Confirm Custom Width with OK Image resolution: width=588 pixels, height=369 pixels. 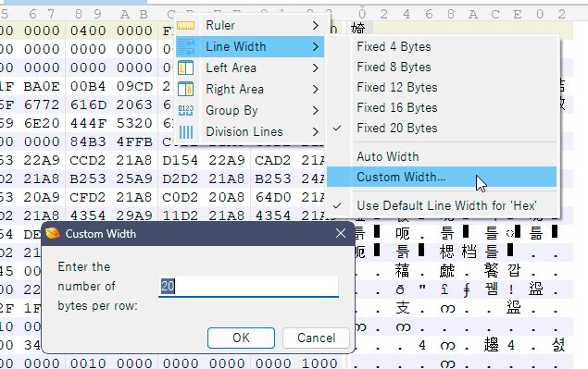(x=241, y=338)
